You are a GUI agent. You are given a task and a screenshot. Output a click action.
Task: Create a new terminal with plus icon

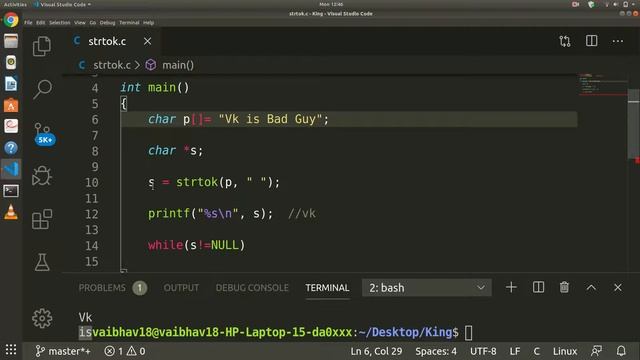pos(511,287)
